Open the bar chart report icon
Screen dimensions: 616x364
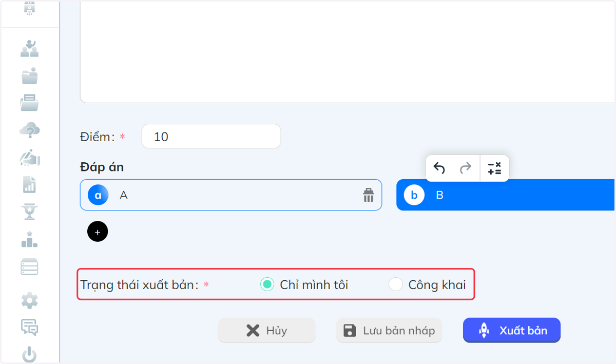pos(30,185)
